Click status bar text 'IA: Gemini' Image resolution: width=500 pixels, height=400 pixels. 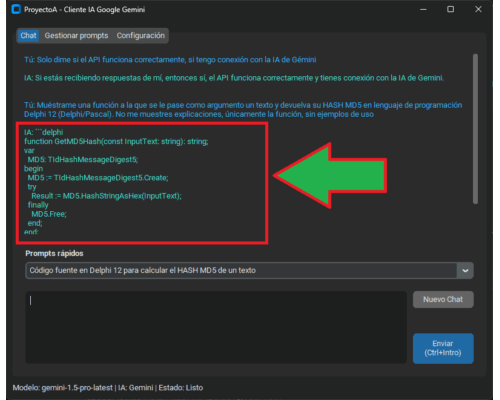[135, 388]
